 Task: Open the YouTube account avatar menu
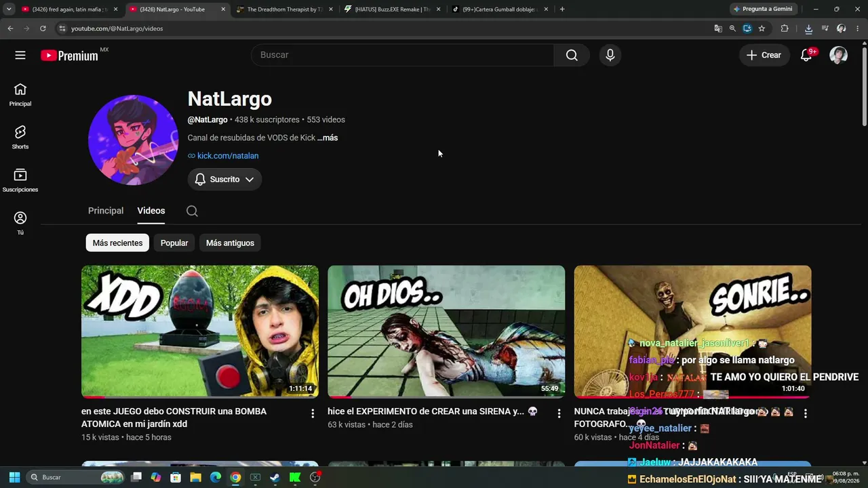point(839,55)
